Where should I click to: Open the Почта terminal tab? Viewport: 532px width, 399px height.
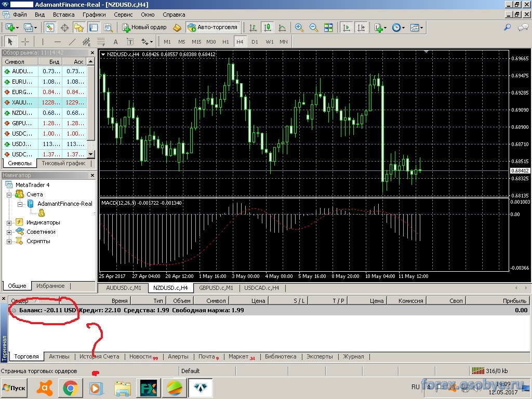(208, 356)
